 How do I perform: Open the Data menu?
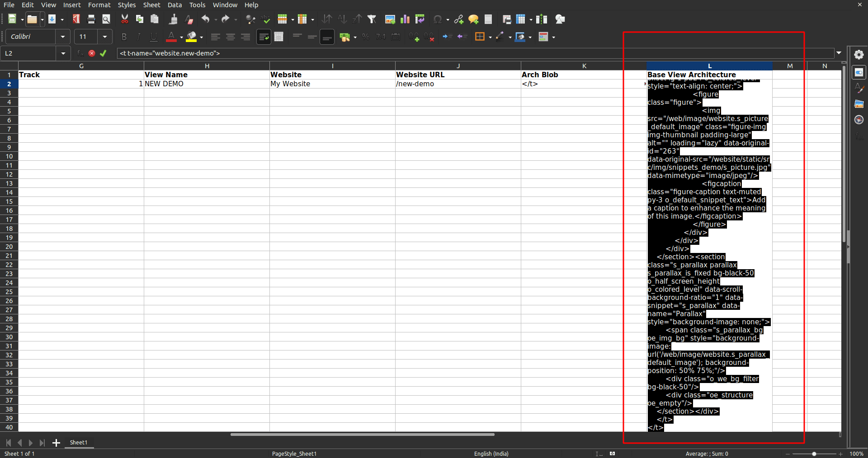[x=175, y=5]
